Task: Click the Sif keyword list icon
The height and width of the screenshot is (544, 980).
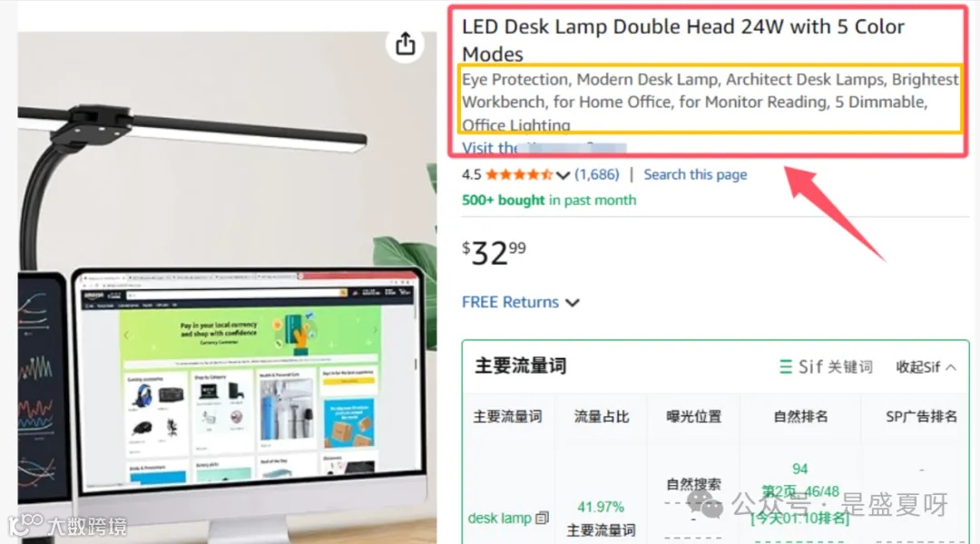Action: click(786, 366)
